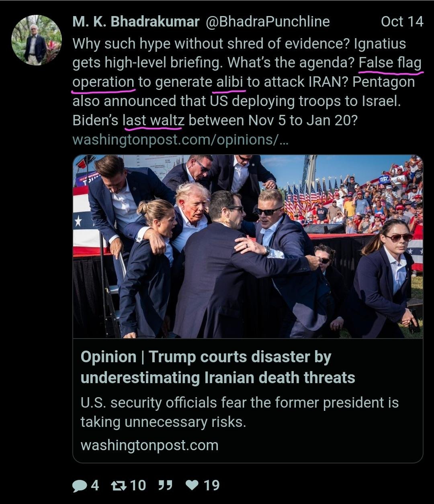
Task: Click the washingtonpost.com domain on the card
Action: [149, 445]
